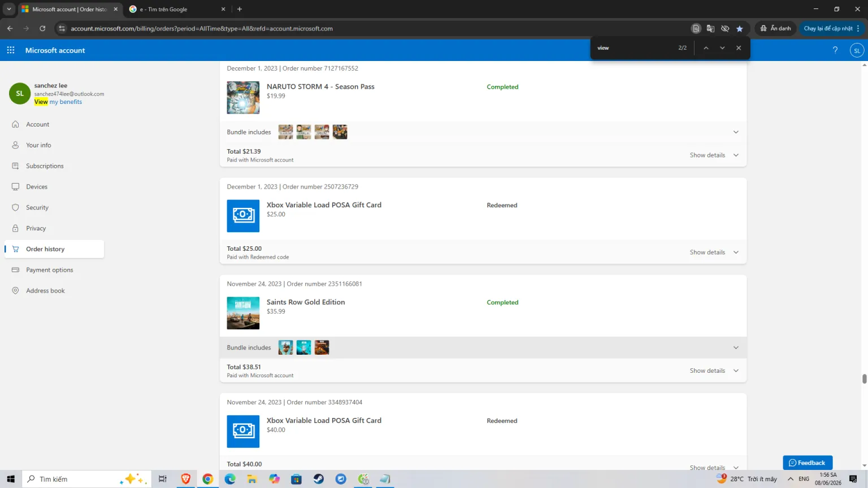The height and width of the screenshot is (488, 868).
Task: Reload the current page
Action: 42,28
